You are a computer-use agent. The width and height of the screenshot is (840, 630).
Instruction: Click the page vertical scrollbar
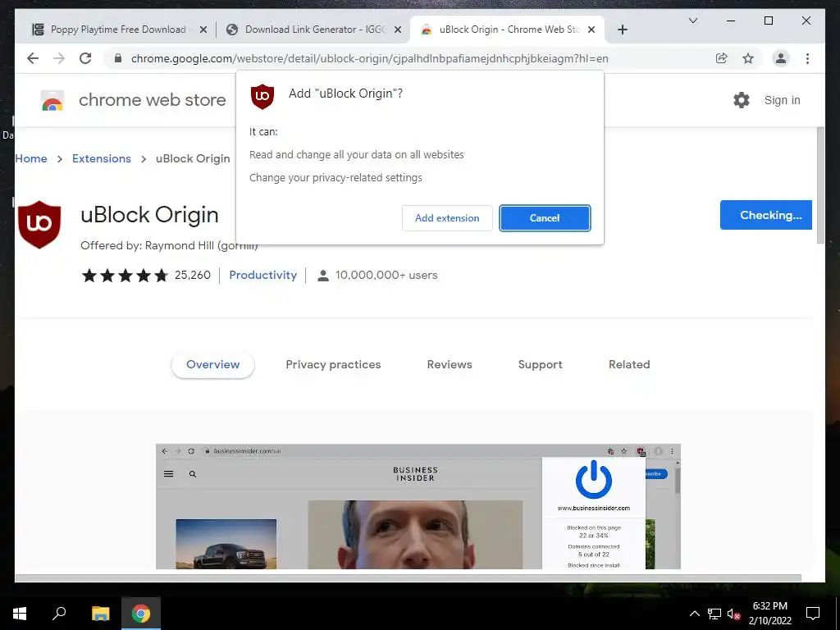(820, 186)
